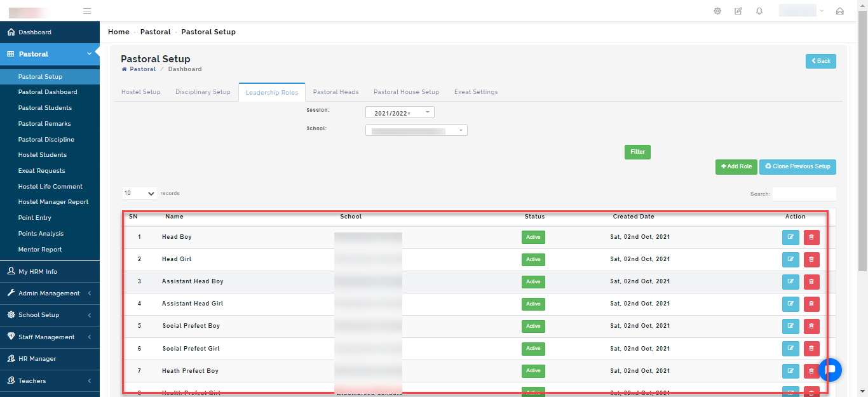
Task: Edit the Social Prefect Boy role
Action: click(790, 326)
